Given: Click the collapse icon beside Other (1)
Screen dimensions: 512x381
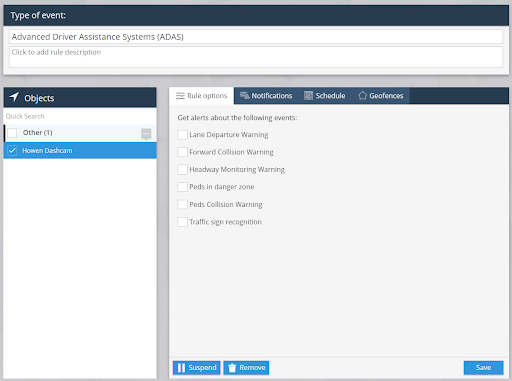Looking at the screenshot, I should [146, 134].
